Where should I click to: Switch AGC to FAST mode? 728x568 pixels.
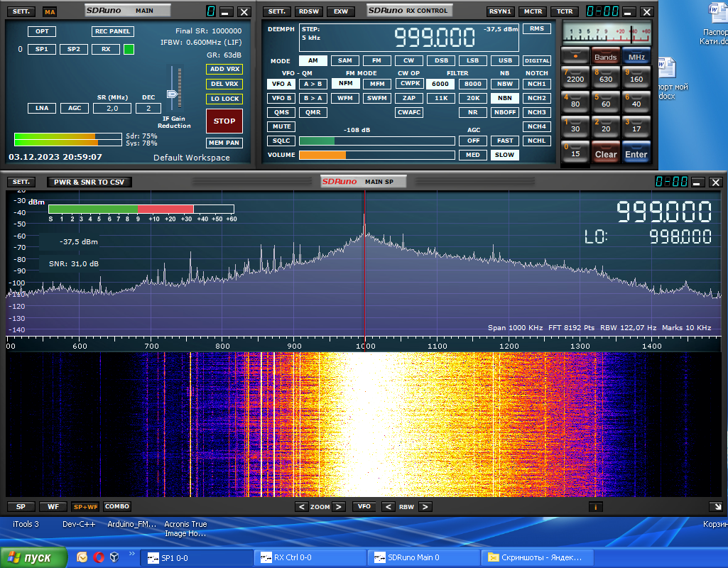pyautogui.click(x=505, y=141)
